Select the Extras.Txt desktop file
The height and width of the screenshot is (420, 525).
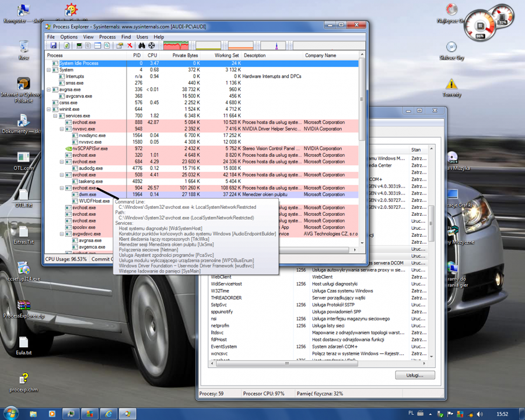coord(23,235)
